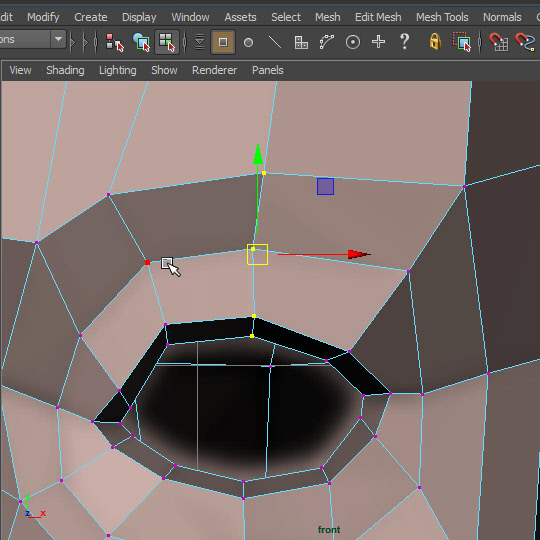Select by hierarchy mode icon
This screenshot has width=540, height=540.
coord(114,42)
